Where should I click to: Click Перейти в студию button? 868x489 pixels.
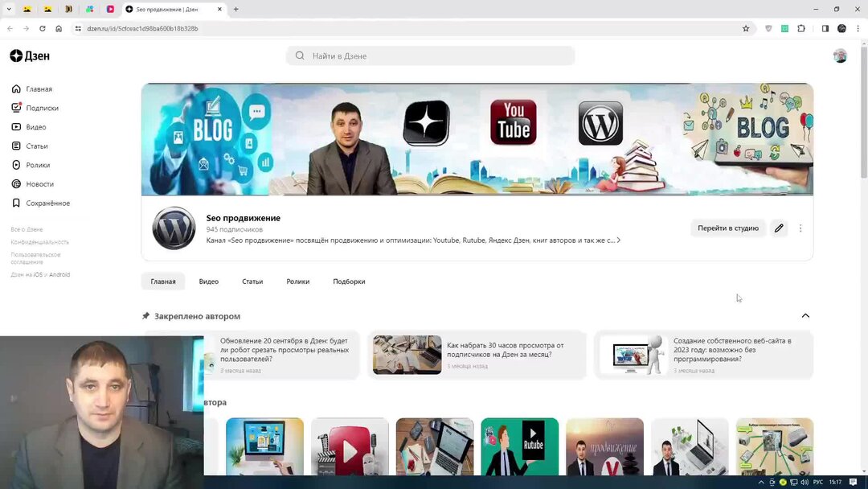tap(728, 228)
